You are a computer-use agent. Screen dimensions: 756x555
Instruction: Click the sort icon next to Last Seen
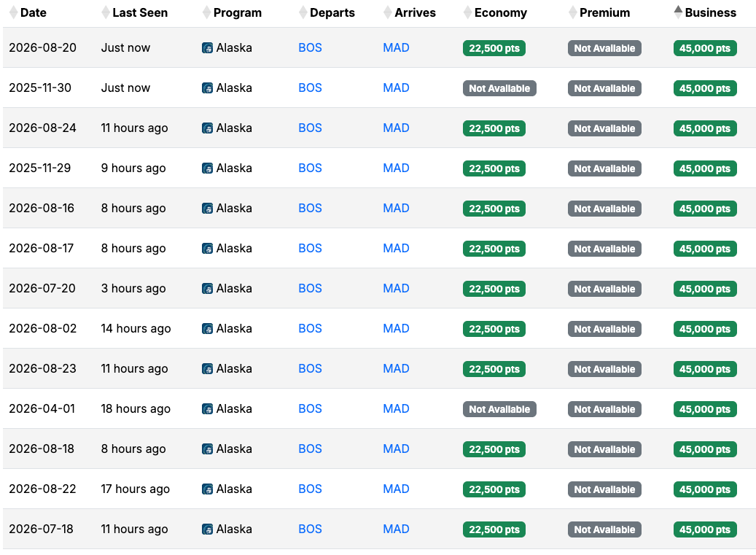pyautogui.click(x=104, y=12)
